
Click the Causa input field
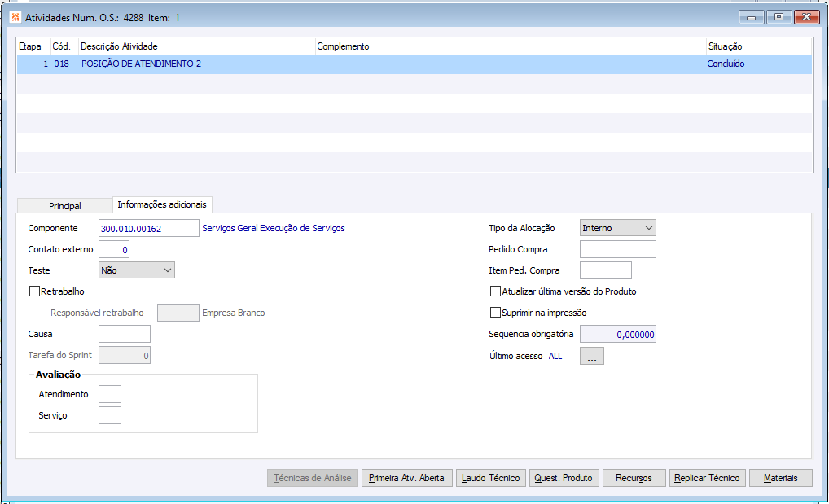point(124,334)
